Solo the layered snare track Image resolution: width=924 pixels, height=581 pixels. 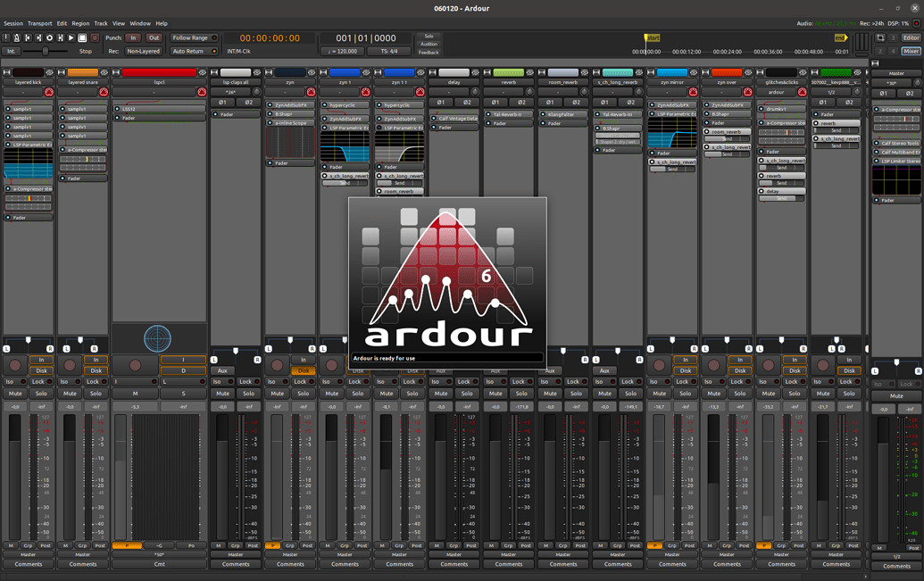tap(96, 394)
